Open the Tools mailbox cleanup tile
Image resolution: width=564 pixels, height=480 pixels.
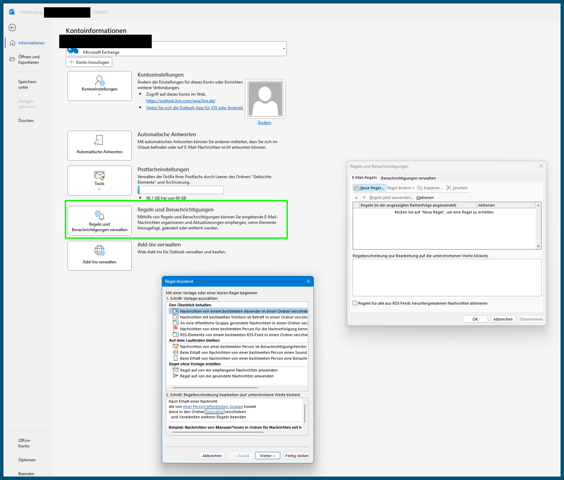[x=99, y=180]
